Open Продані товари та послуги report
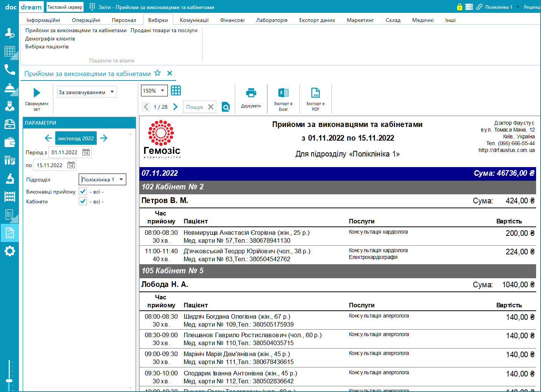 coord(164,30)
